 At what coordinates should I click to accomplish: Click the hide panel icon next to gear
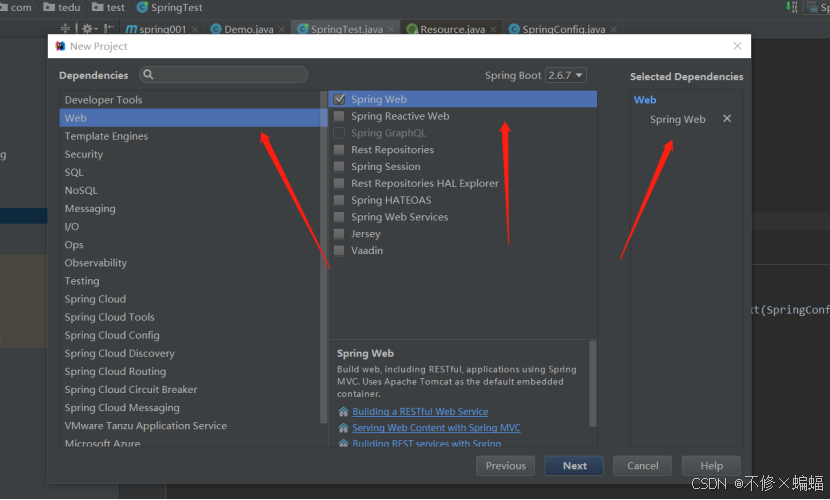109,29
